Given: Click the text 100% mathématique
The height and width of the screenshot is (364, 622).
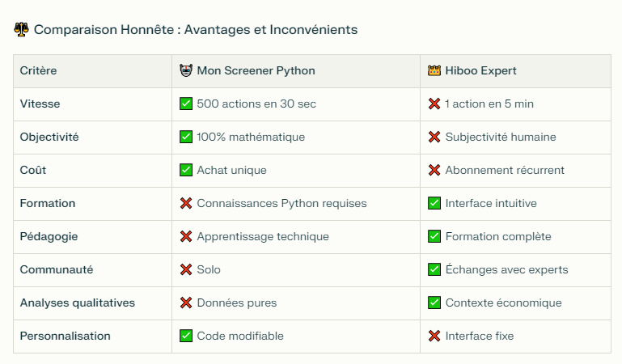Looking at the screenshot, I should tap(251, 138).
